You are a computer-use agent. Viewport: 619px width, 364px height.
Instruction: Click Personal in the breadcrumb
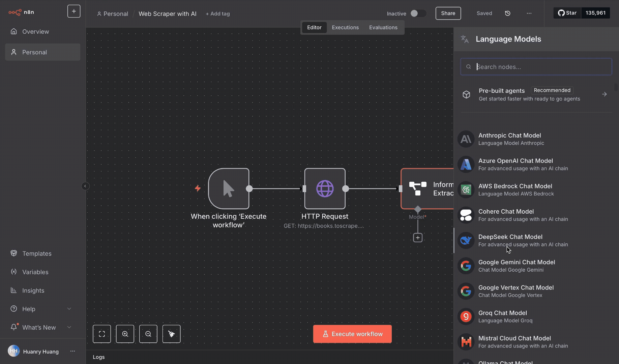tap(113, 14)
